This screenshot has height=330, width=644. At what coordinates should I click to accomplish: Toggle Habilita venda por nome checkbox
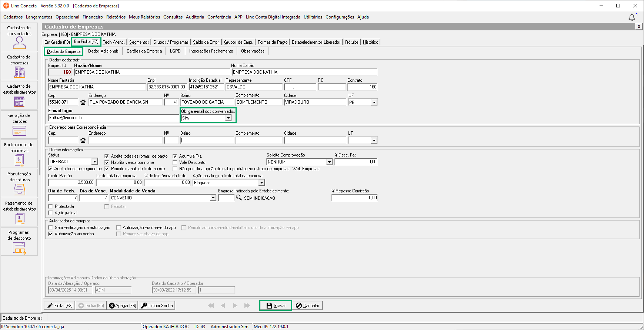pyautogui.click(x=107, y=162)
